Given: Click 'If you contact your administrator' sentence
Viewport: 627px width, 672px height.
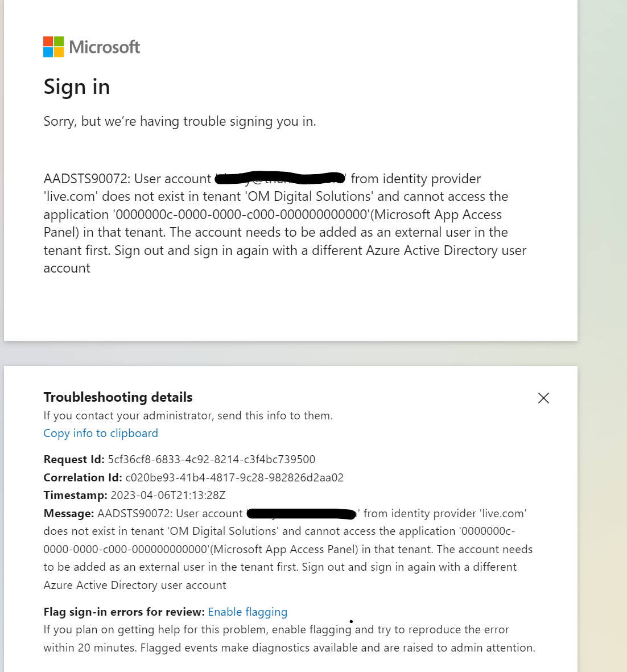Looking at the screenshot, I should pos(188,416).
